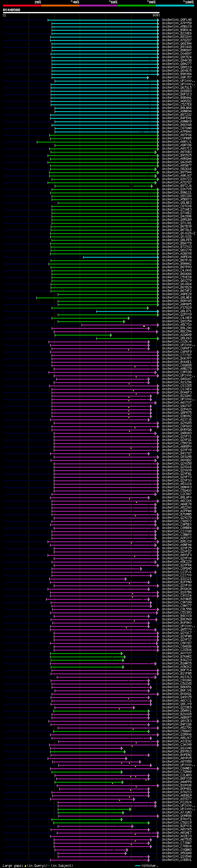
Task: Click hit UniRef100_Q2PYY9
Action: tap(177, 314)
